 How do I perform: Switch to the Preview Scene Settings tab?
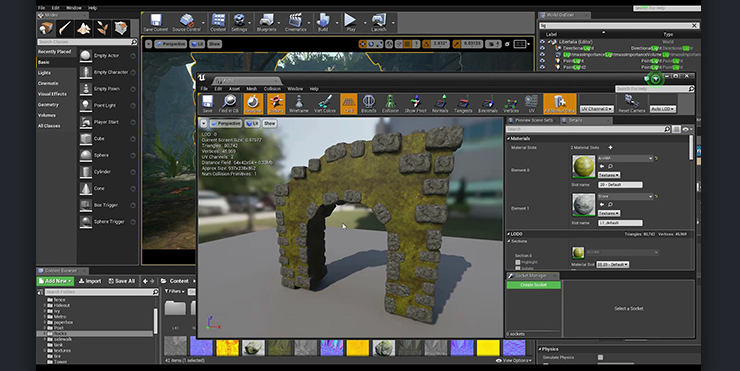click(530, 120)
